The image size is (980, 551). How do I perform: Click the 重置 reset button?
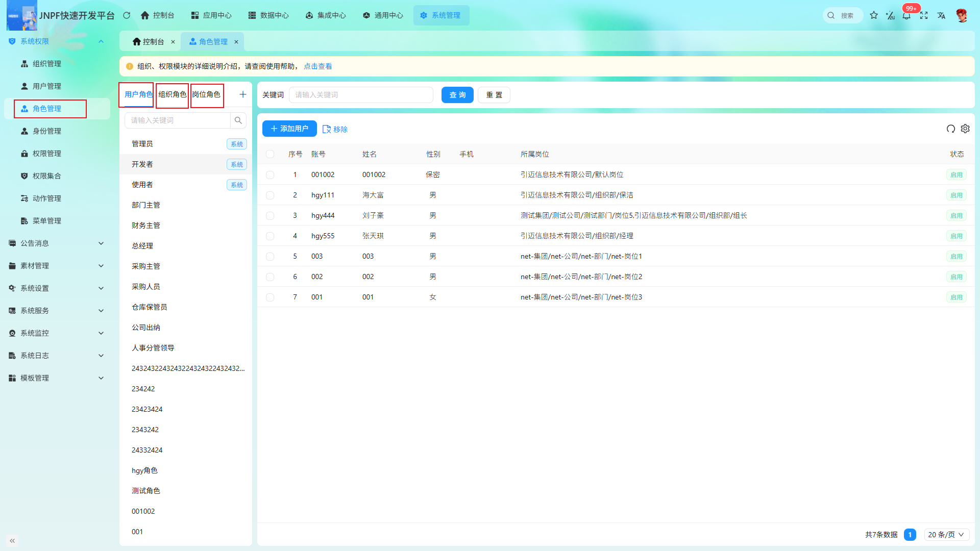coord(494,95)
